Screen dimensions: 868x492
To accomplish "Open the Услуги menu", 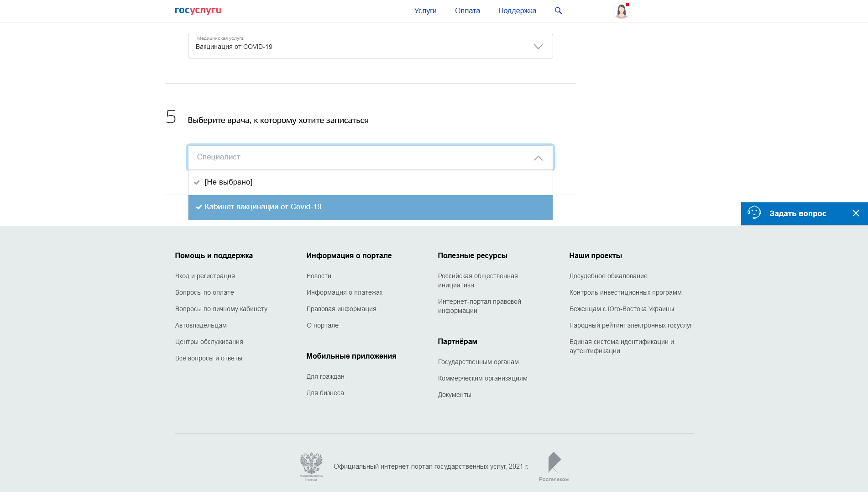I will tap(425, 11).
